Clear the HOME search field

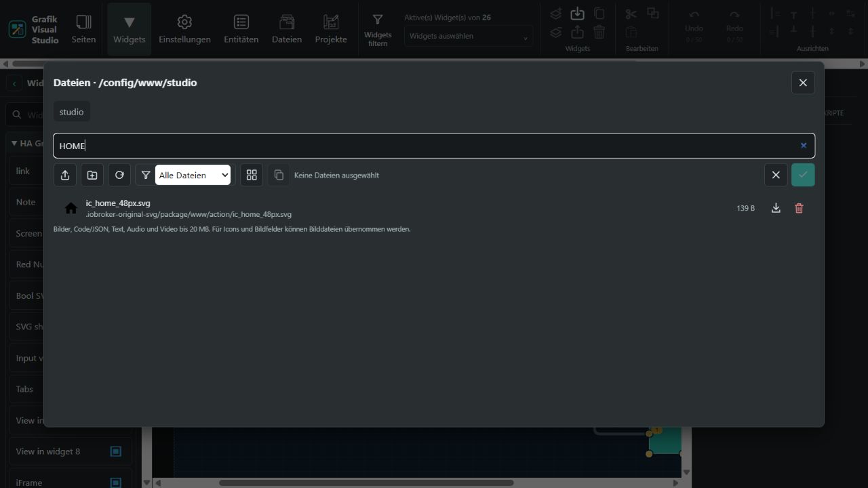(804, 146)
